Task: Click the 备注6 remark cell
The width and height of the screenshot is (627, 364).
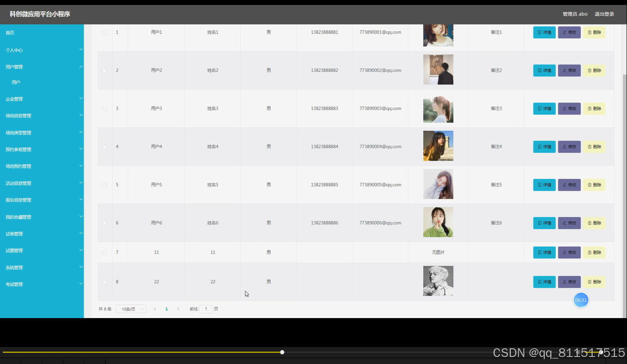Action: pos(496,223)
